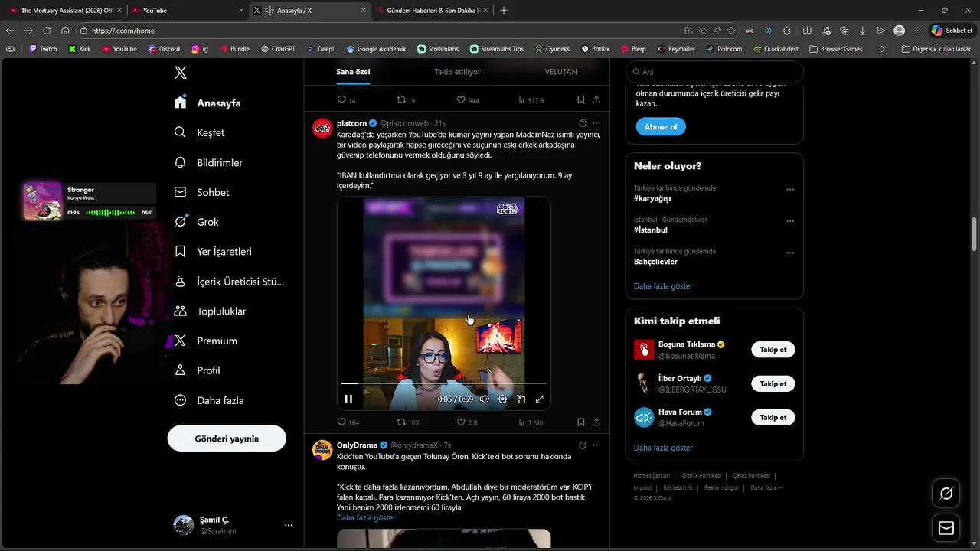Reply to top post with 14 comments
The height and width of the screenshot is (551, 980).
(x=347, y=100)
